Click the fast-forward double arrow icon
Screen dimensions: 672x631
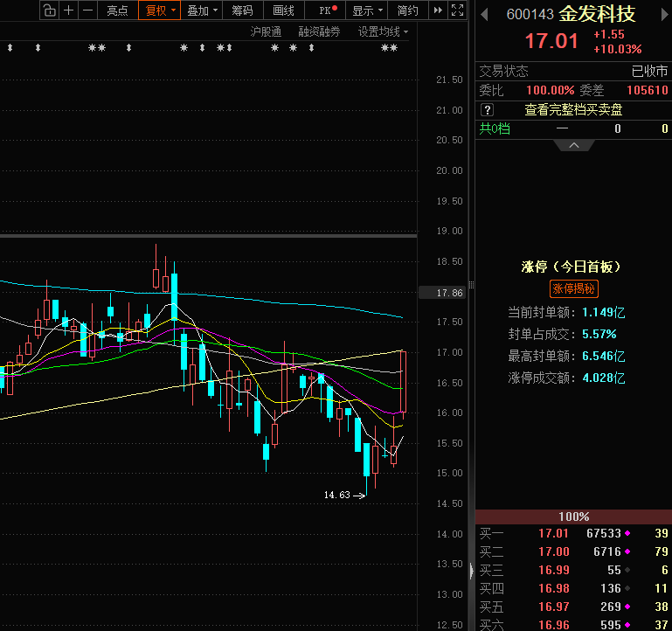point(438,10)
